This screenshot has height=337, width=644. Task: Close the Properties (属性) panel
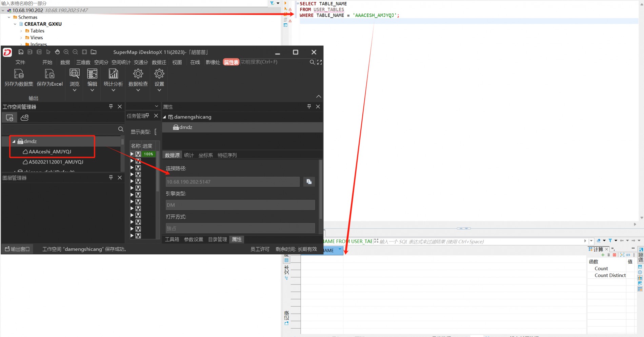[318, 106]
